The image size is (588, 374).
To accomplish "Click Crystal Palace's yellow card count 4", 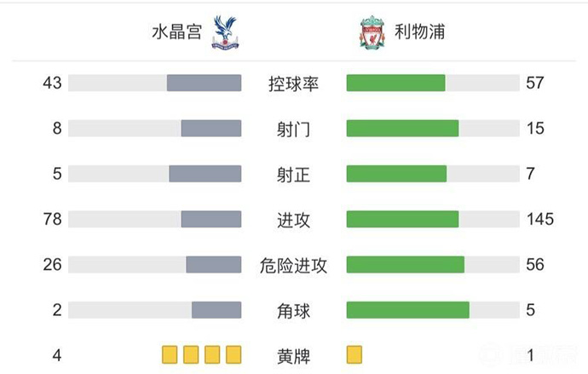I will point(57,355).
